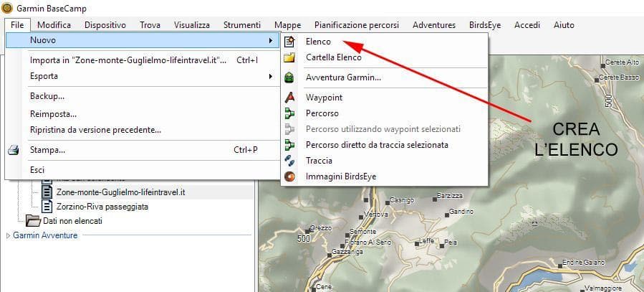The image size is (644, 292).
Task: Open the Accedi menu
Action: 527,25
